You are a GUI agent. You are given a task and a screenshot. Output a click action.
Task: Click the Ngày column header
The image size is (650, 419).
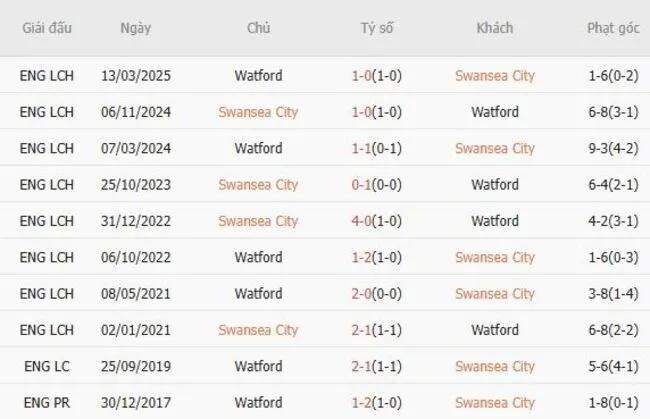point(135,28)
